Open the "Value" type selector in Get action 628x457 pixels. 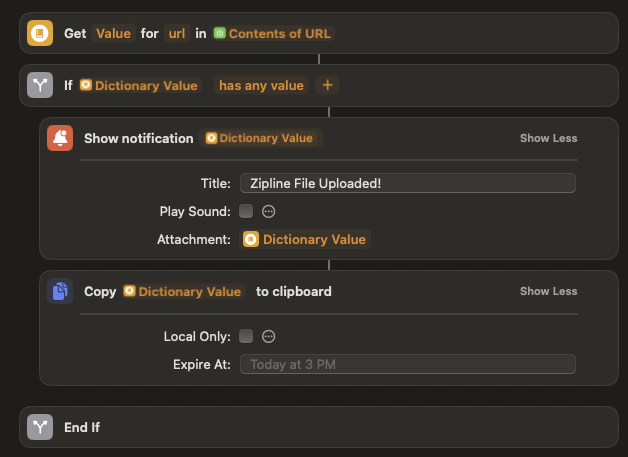click(x=114, y=33)
